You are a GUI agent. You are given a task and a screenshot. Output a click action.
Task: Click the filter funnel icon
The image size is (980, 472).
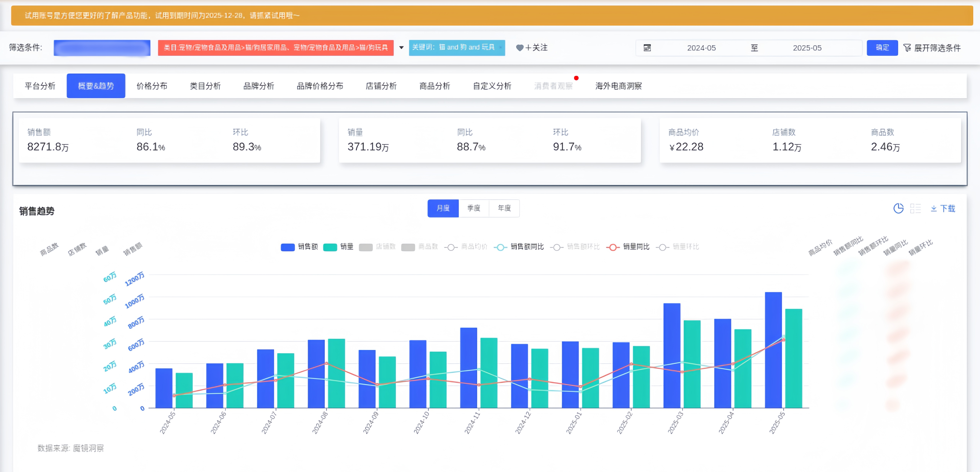click(907, 48)
